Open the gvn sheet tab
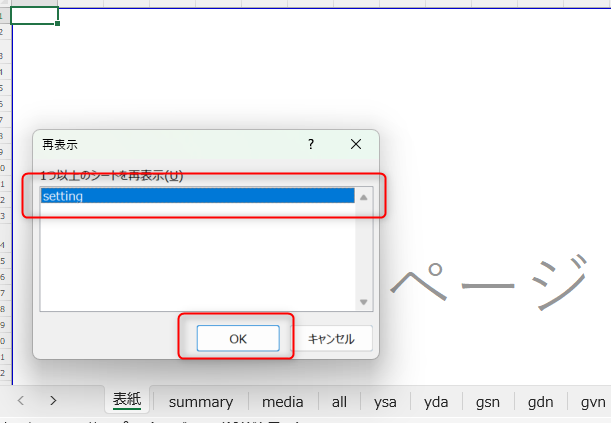Image resolution: width=611 pixels, height=423 pixels. tap(592, 402)
